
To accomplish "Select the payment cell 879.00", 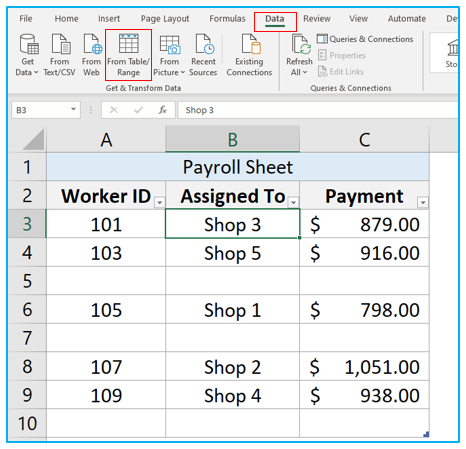I will [364, 224].
